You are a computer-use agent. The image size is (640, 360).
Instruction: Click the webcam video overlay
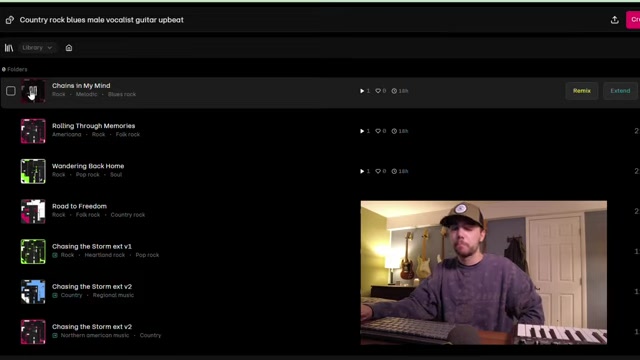pos(484,273)
